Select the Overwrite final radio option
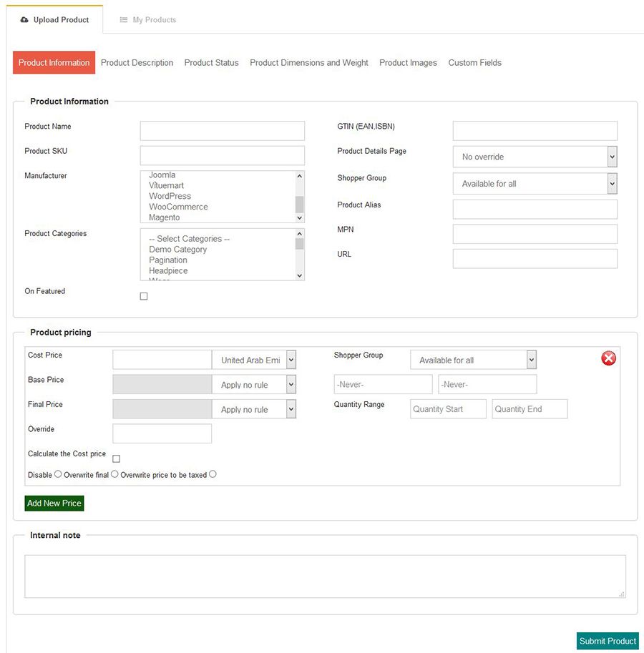Viewport: 644px width, 653px height. [x=114, y=474]
